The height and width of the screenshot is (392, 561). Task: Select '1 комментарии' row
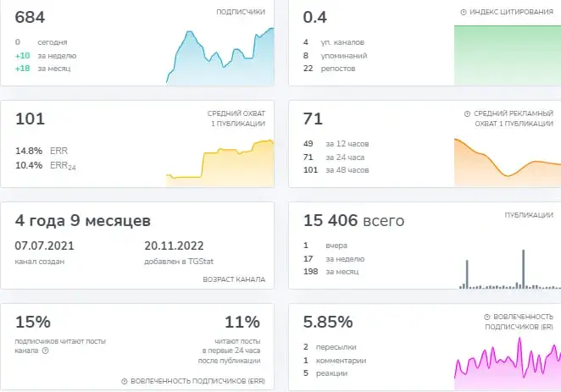tap(335, 361)
